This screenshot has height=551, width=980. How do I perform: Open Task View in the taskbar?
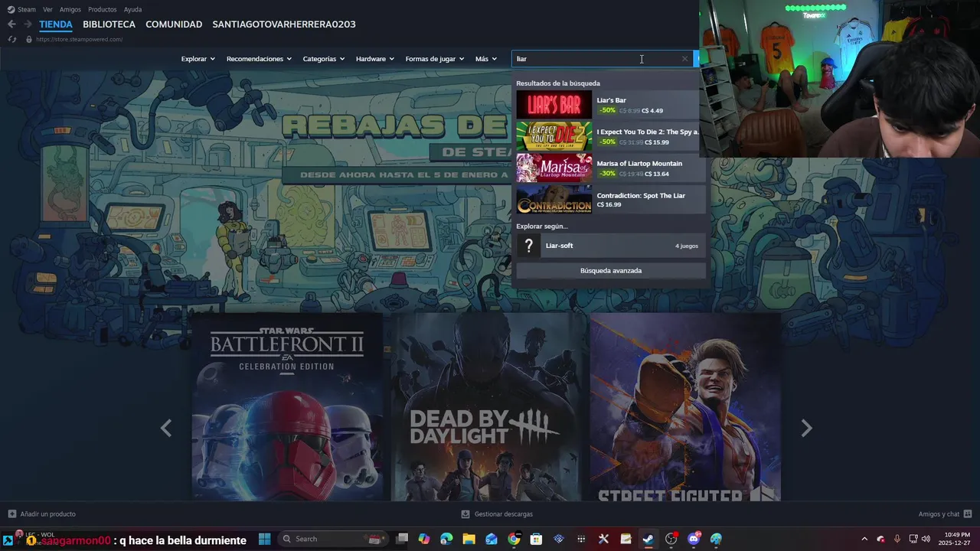(x=402, y=539)
